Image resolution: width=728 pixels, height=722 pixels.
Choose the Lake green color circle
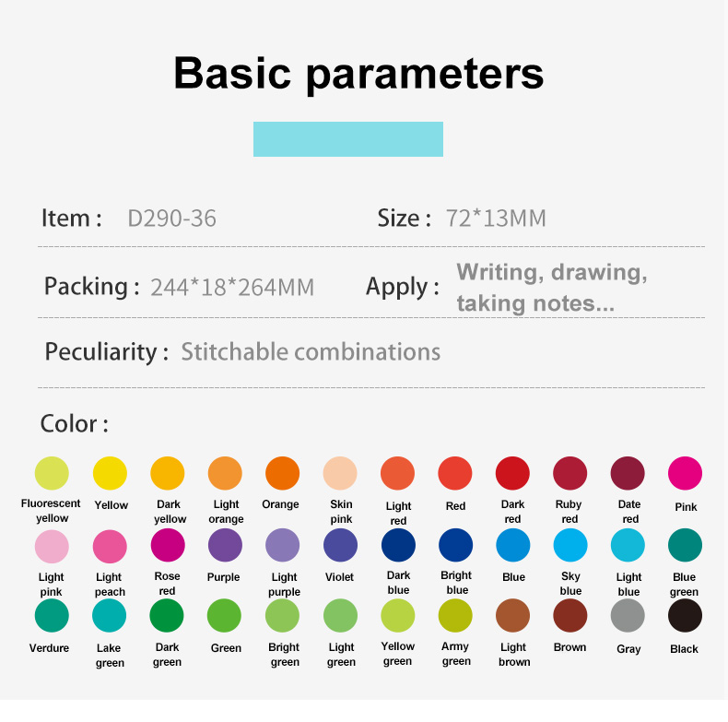[x=110, y=616]
